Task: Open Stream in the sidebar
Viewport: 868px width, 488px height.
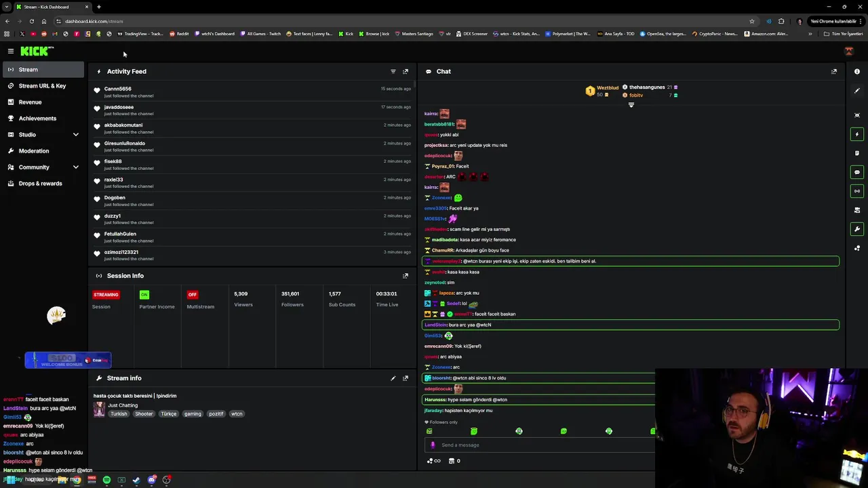Action: coord(43,69)
